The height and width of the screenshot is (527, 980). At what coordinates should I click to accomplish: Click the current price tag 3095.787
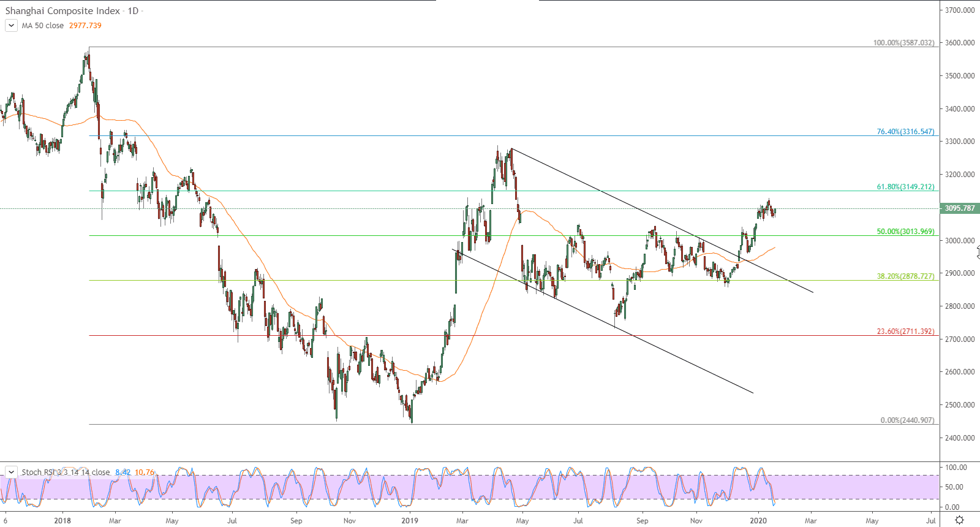click(x=960, y=208)
